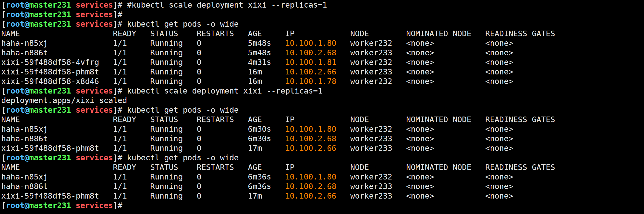Screen dimensions: 644x214
Task: Click age 16m in the xixi-59f488df58-x8d46 row
Action: pyautogui.click(x=255, y=81)
